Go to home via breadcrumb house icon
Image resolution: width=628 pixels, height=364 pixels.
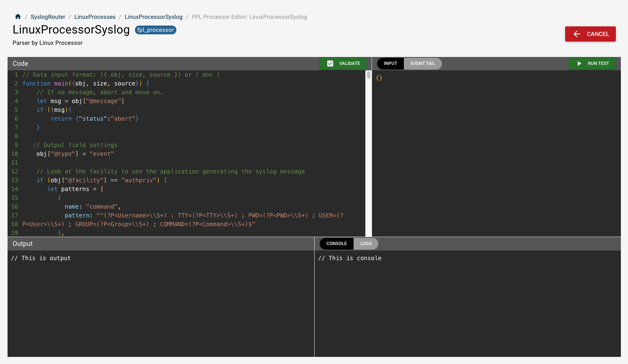coord(18,17)
